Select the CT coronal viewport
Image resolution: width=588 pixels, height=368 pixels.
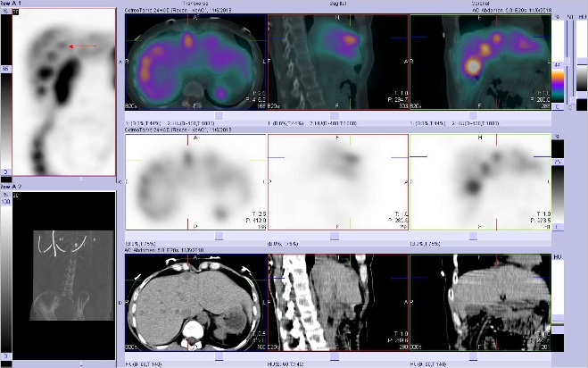[480, 303]
